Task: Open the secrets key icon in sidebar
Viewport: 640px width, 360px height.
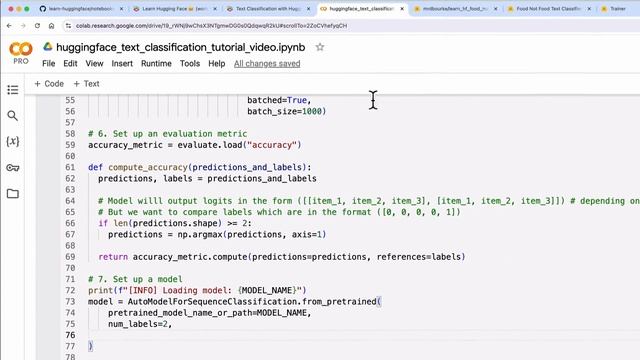Action: pos(13,168)
